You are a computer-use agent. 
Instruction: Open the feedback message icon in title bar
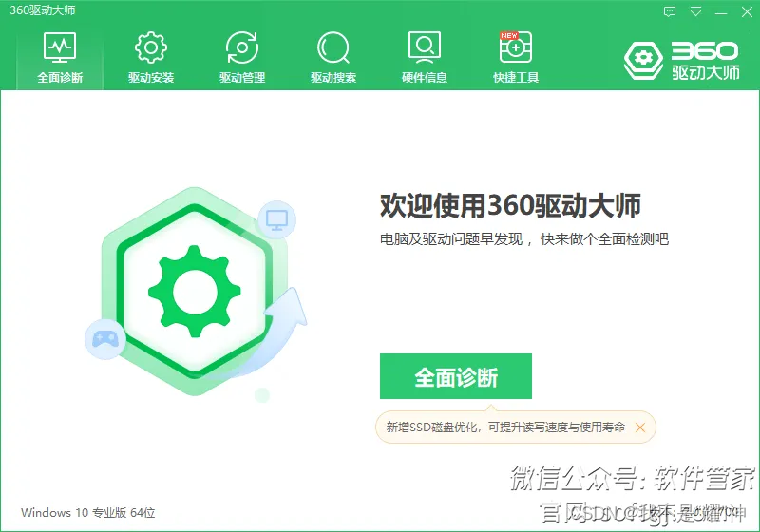click(670, 11)
